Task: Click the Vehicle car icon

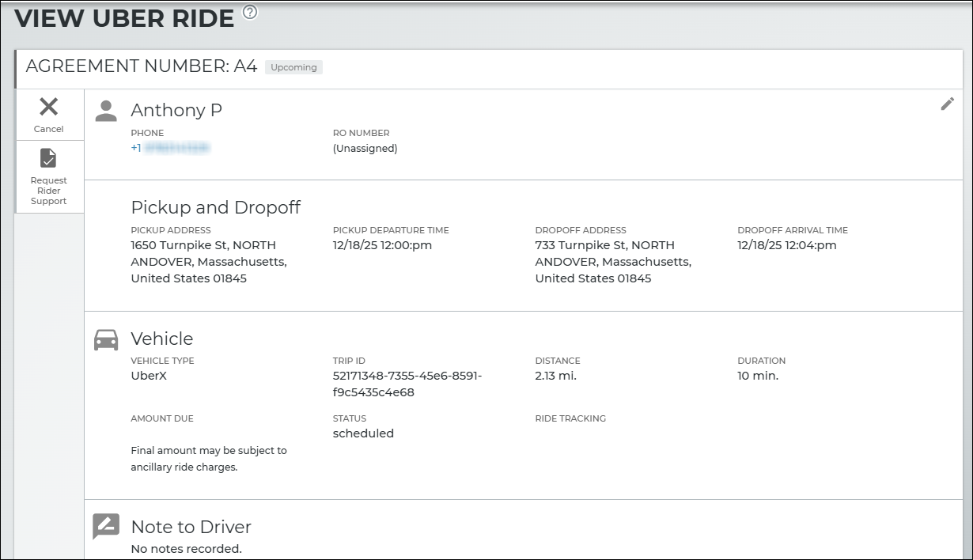Action: point(106,339)
